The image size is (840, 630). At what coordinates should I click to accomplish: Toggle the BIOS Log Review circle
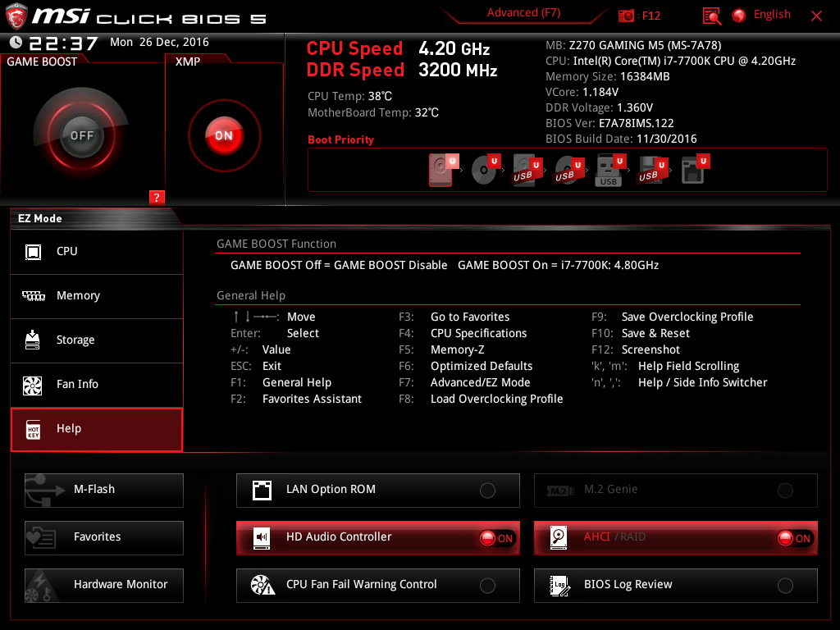point(785,586)
